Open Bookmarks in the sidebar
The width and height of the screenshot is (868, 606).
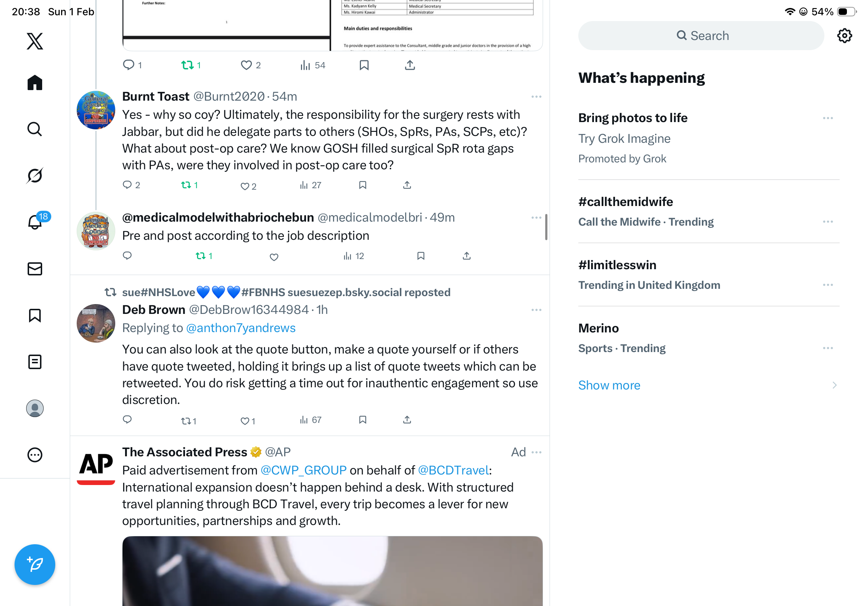tap(35, 315)
